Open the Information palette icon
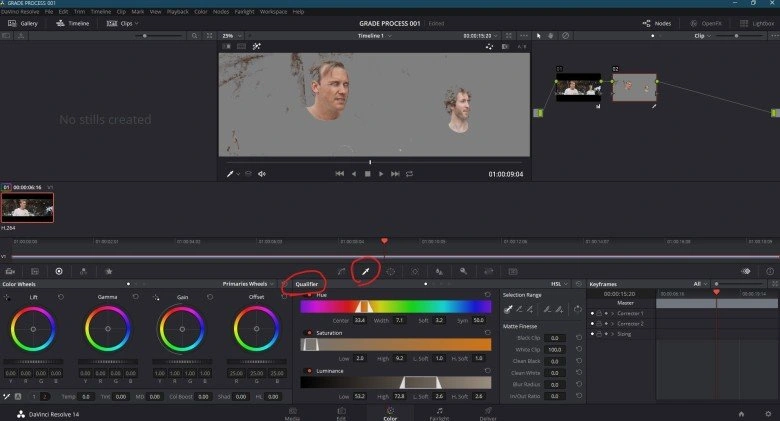This screenshot has width=780, height=421. [x=770, y=271]
